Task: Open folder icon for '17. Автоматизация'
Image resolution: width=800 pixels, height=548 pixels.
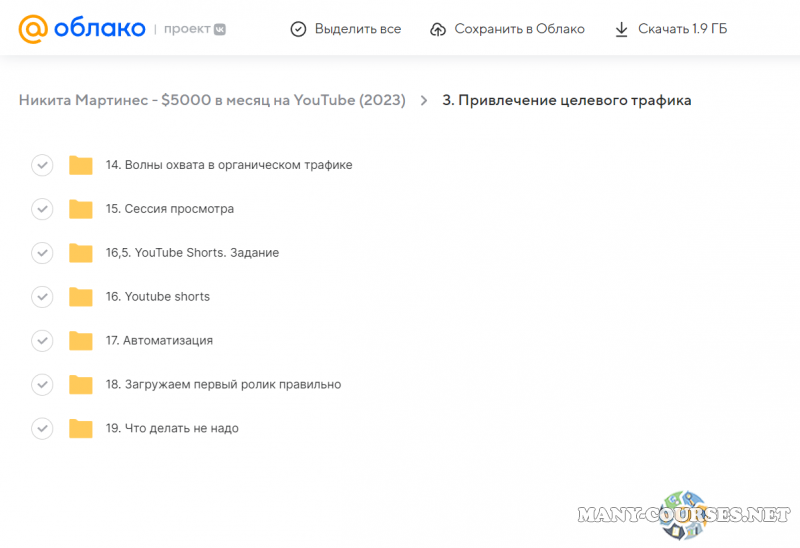Action: (x=81, y=341)
